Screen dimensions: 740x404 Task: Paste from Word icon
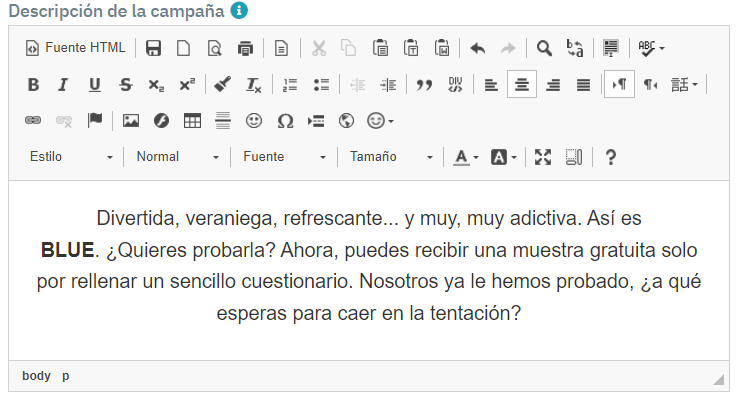point(442,48)
